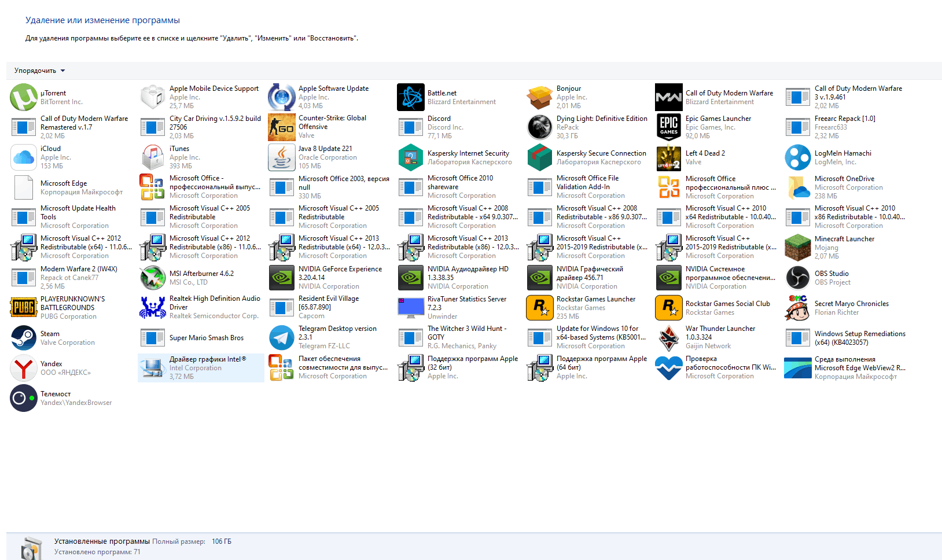Viewport: 942px width, 560px height.
Task: Select the Epic Games Launcher icon
Action: pyautogui.click(x=669, y=127)
